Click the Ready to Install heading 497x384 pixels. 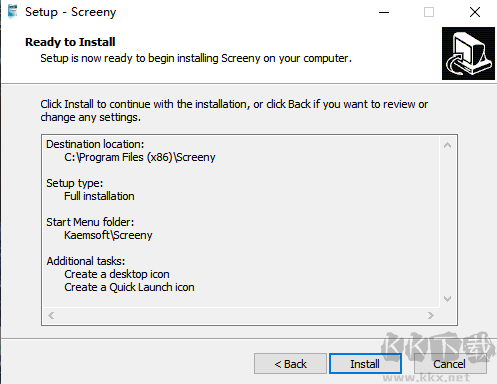(x=70, y=42)
